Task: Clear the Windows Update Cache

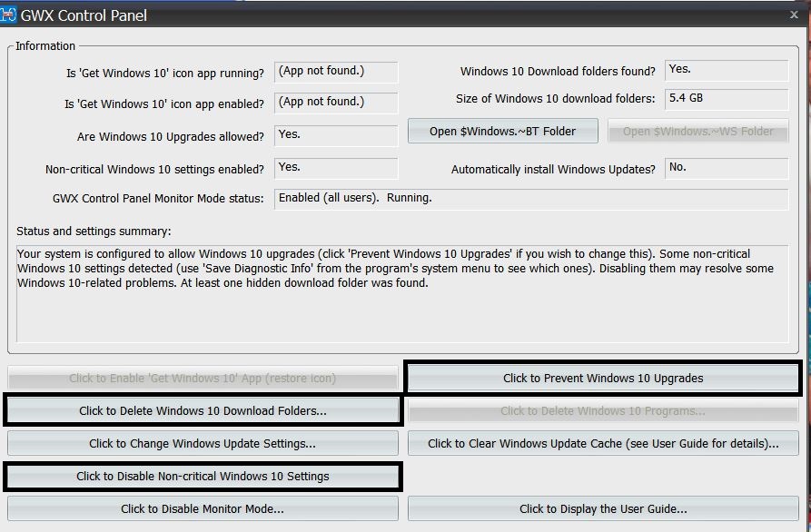Action: [x=603, y=443]
